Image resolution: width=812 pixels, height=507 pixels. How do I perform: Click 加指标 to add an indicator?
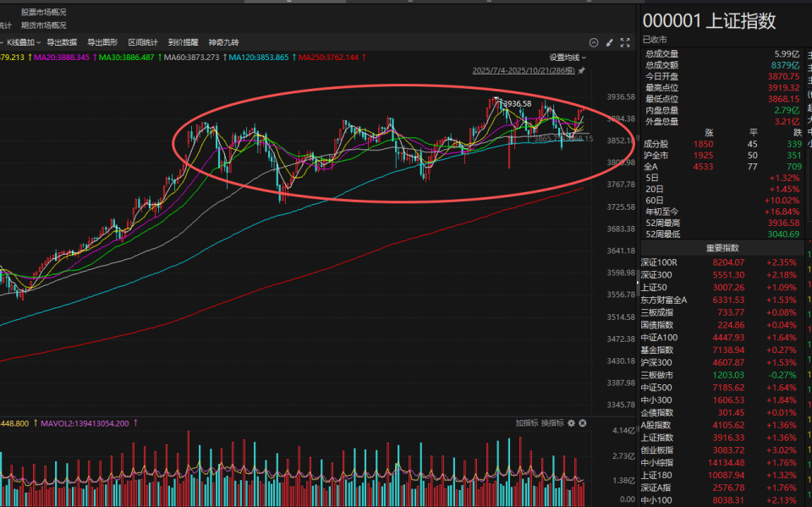(527, 423)
